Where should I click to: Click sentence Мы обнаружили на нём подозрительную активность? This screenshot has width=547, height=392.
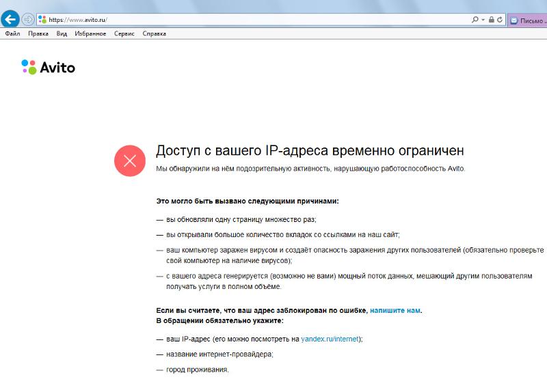[310, 169]
